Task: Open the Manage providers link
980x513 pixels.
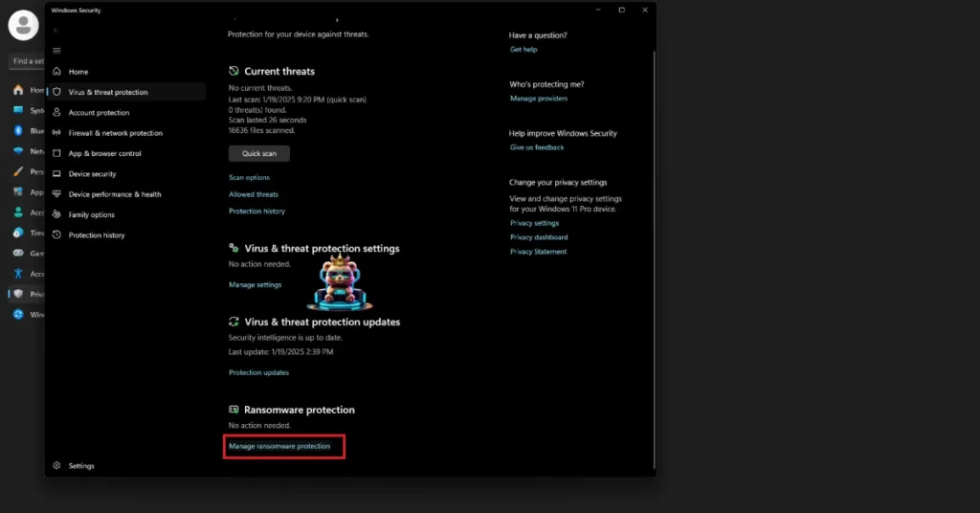Action: 539,99
